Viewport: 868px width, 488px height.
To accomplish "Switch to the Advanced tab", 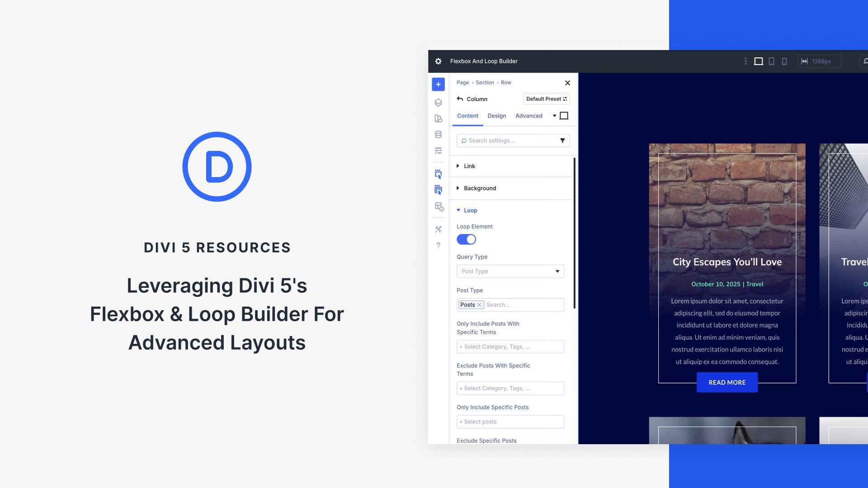I will [529, 116].
